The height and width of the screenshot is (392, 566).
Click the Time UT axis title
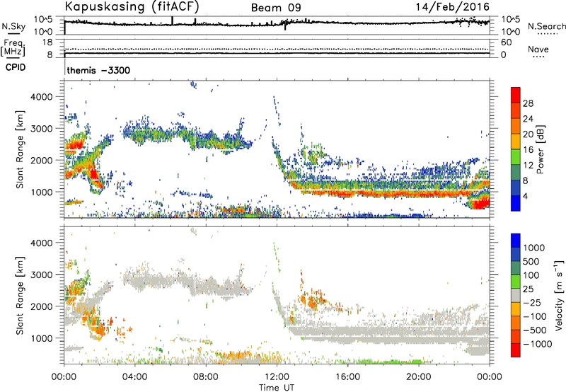point(277,388)
